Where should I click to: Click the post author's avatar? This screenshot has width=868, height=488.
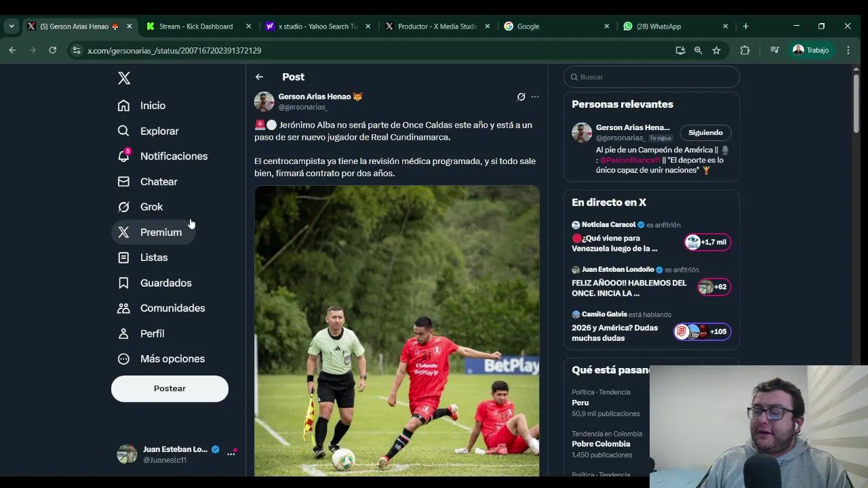point(264,102)
